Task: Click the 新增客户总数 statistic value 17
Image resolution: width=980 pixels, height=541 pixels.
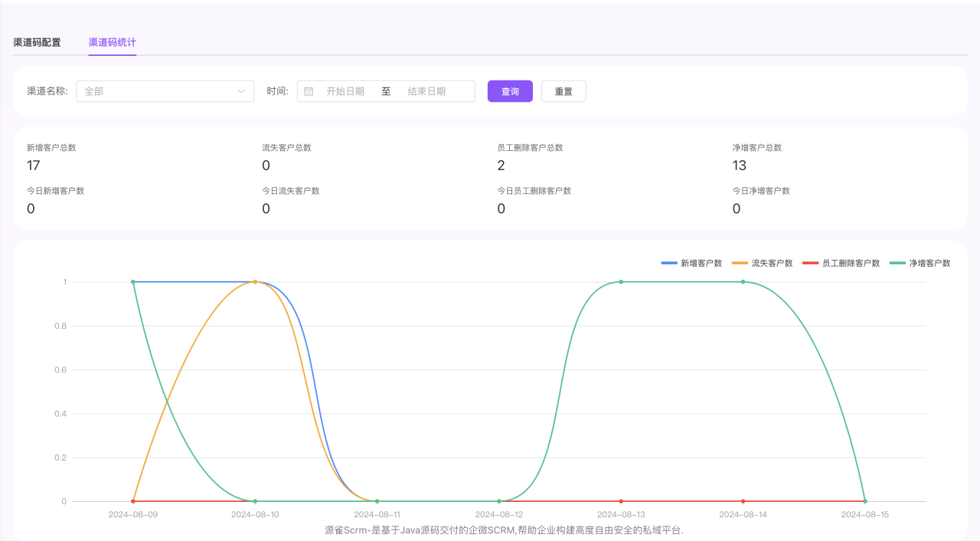Action: 33,166
